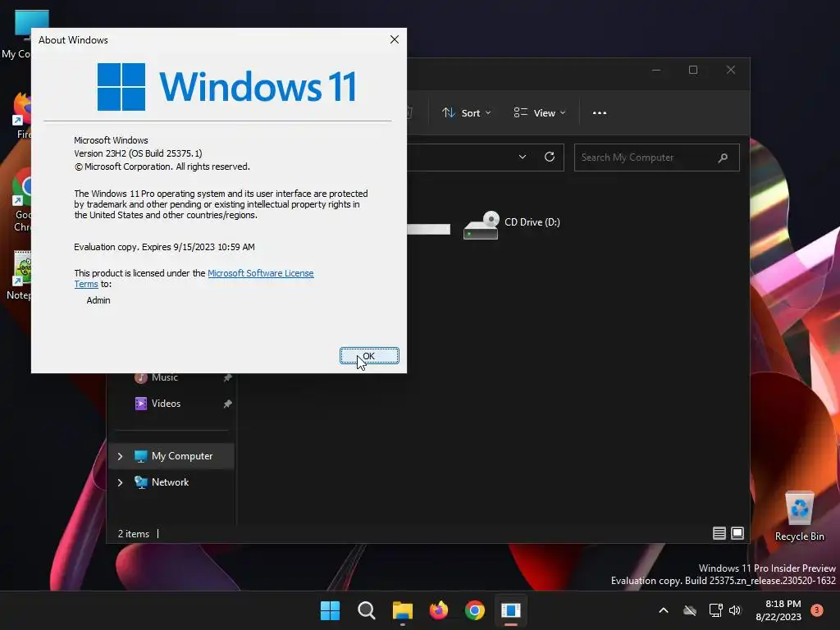Image resolution: width=840 pixels, height=630 pixels.
Task: Click the Search My Computer field
Action: pyautogui.click(x=657, y=157)
